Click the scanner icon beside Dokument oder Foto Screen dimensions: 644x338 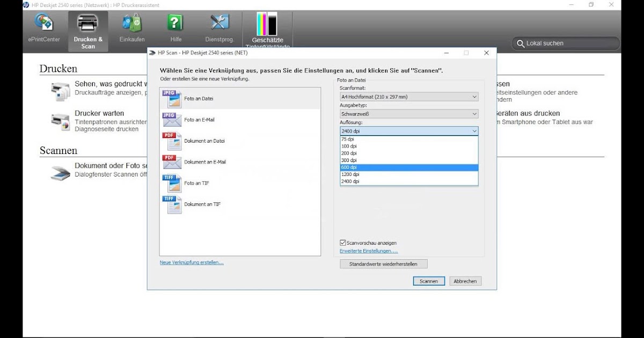click(60, 173)
